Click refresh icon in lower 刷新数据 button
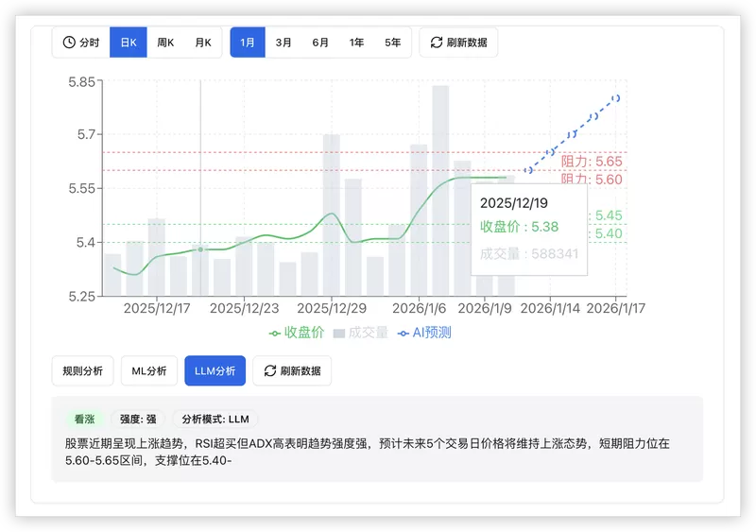This screenshot has height=532, width=756. [270, 371]
